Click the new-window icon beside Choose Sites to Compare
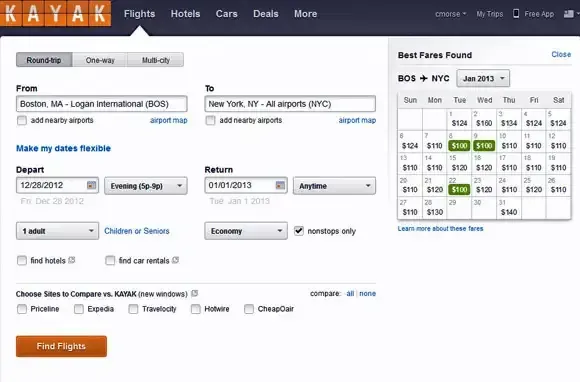The width and height of the screenshot is (580, 382). click(x=195, y=294)
